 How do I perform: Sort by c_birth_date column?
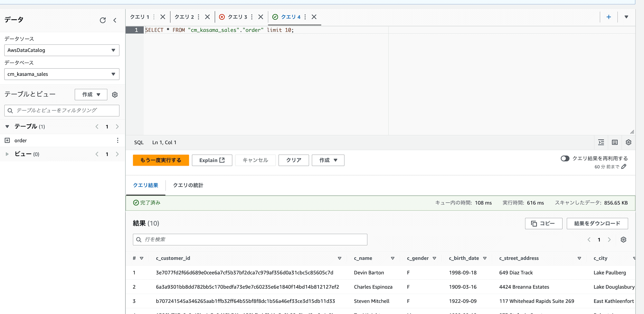pos(485,258)
